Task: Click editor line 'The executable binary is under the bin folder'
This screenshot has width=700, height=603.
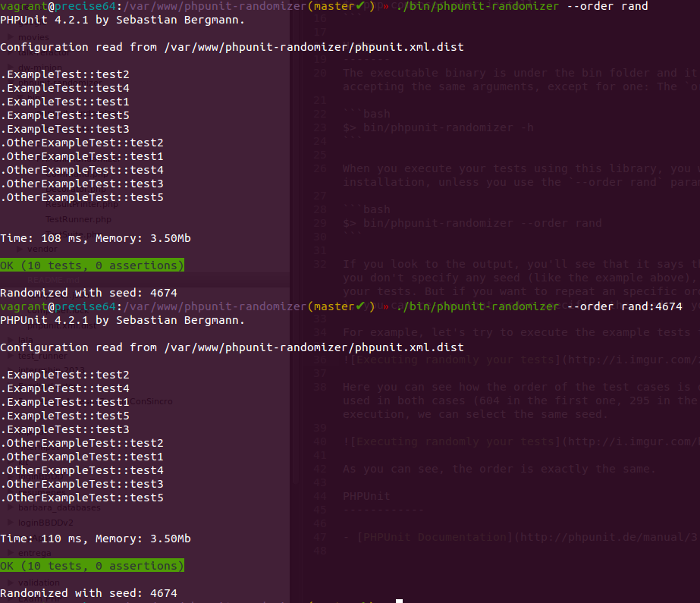Action: point(520,73)
